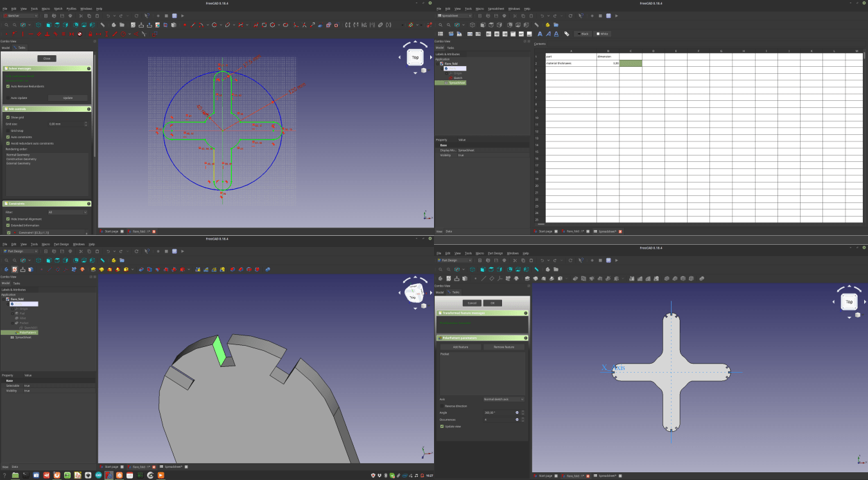Viewport: 868px width, 480px height.
Task: Open the Profiles menu in Sketcher window
Action: point(71,8)
